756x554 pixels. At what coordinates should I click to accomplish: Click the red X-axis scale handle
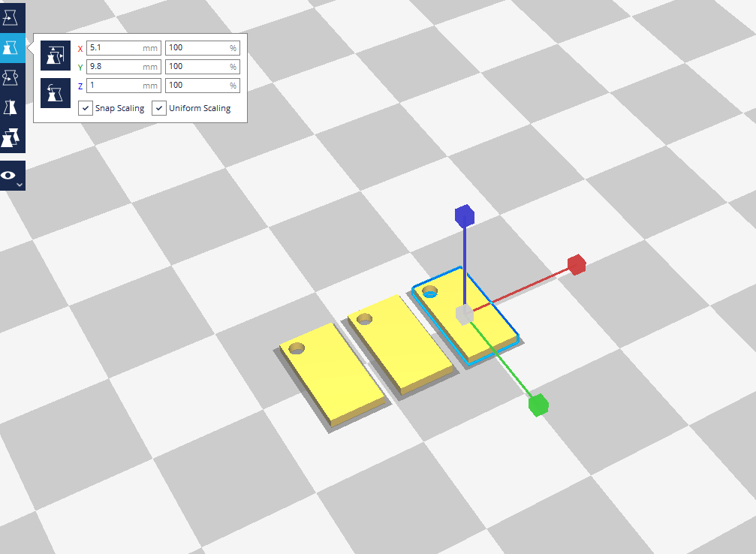coord(577,265)
